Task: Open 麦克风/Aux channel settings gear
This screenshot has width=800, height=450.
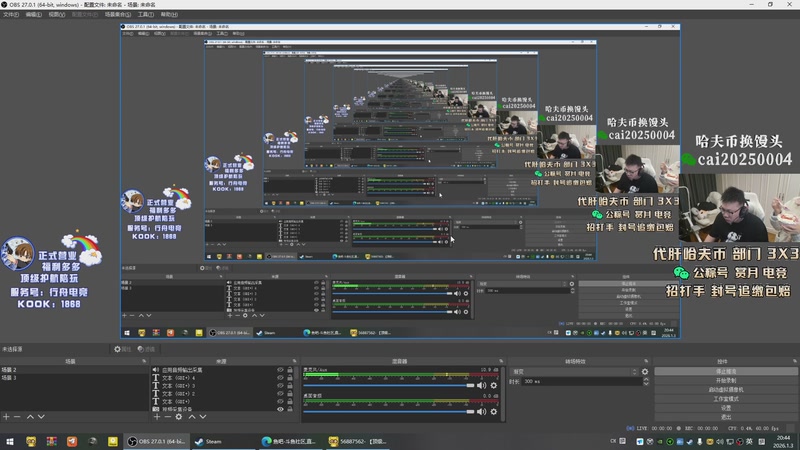Action: [x=493, y=385]
